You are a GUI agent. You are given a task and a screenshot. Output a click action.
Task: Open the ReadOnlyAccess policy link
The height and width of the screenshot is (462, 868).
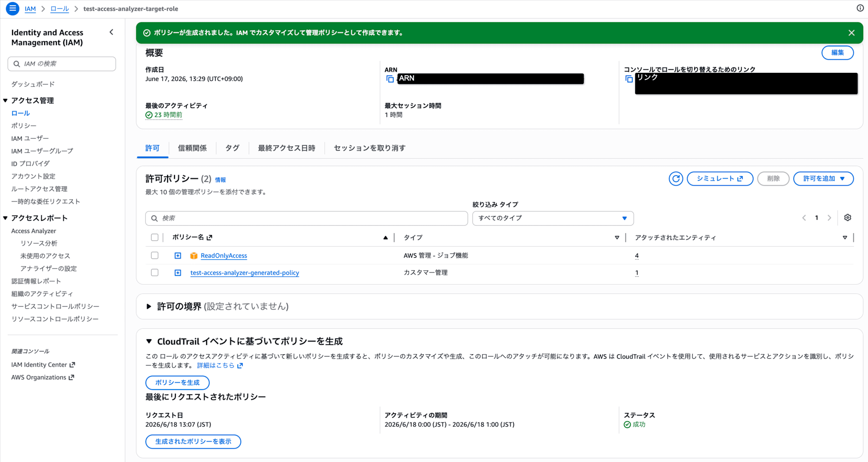[x=224, y=256]
